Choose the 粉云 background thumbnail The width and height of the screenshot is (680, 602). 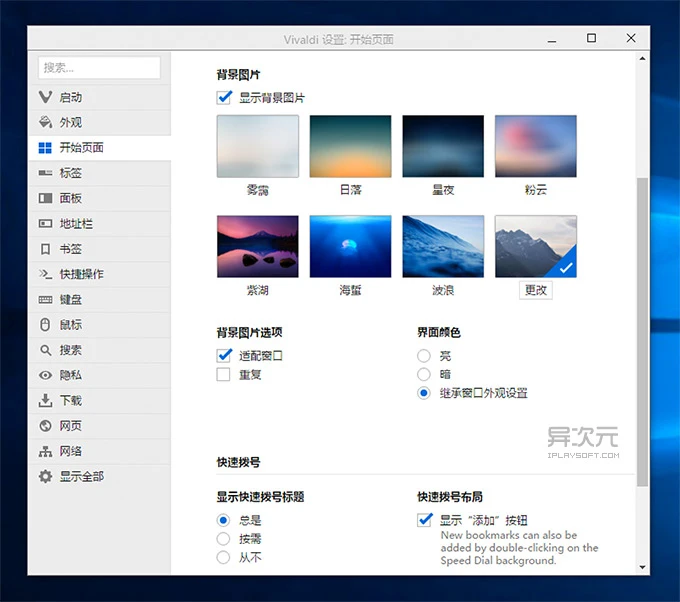[x=536, y=146]
